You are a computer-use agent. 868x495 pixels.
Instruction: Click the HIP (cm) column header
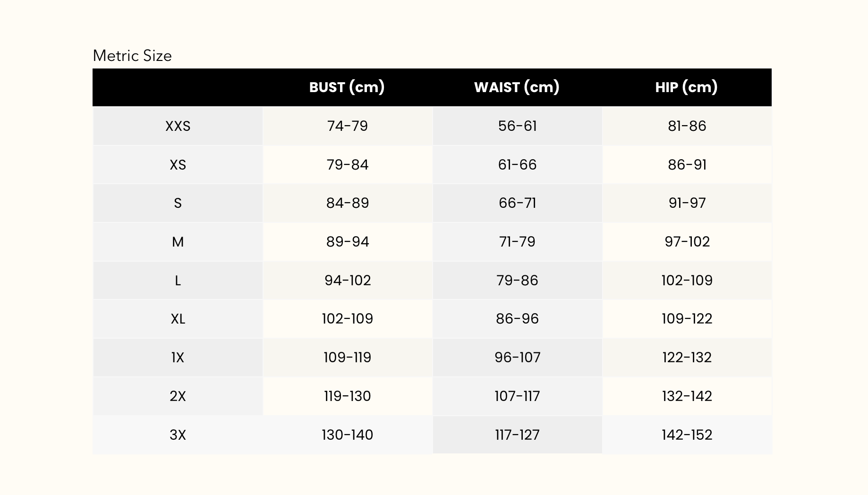[686, 87]
